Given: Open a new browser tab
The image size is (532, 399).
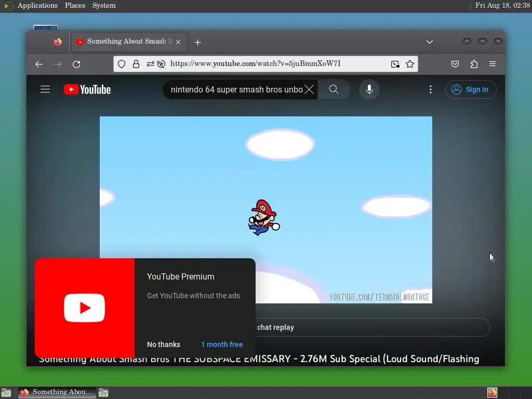Looking at the screenshot, I should click(198, 43).
